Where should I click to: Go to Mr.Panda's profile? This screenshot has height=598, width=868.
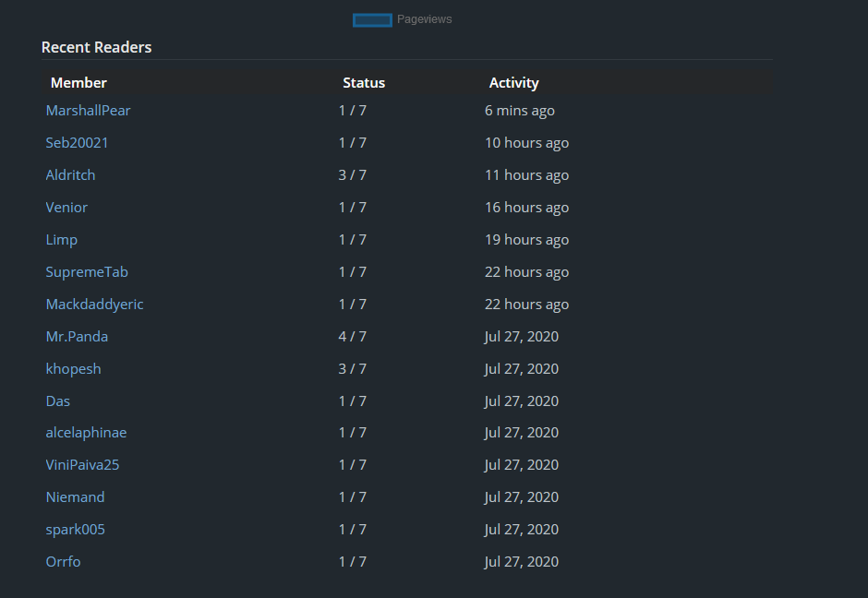(77, 337)
